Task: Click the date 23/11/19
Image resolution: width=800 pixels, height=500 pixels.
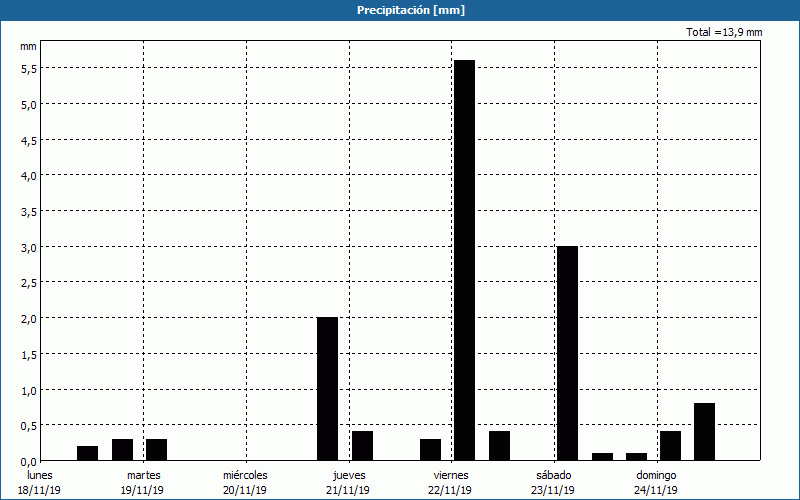Action: [x=553, y=490]
